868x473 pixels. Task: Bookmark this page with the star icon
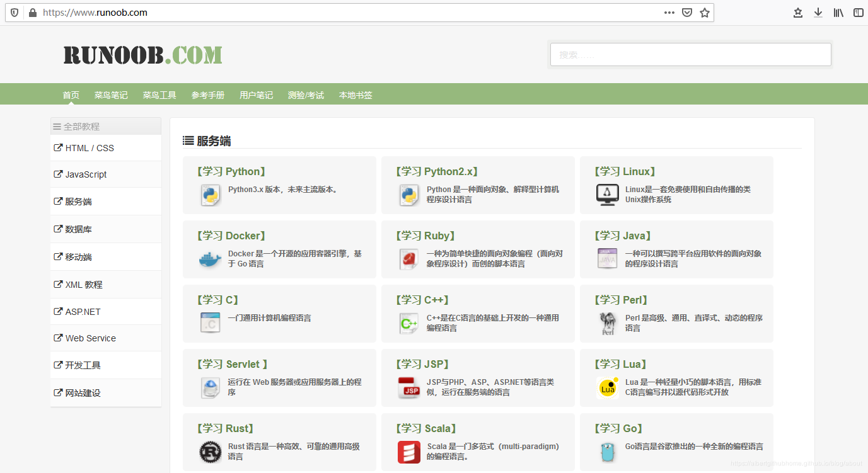[x=705, y=13]
